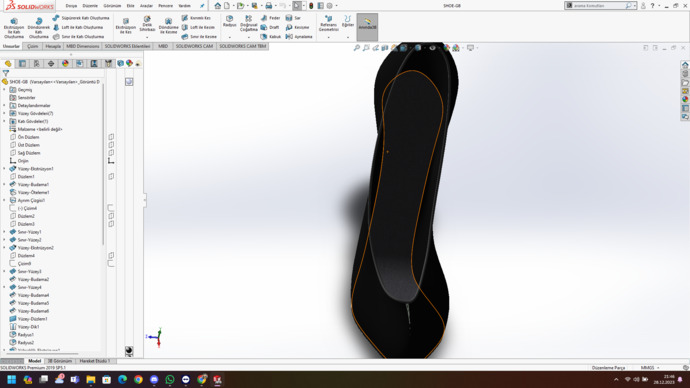Image resolution: width=690 pixels, height=388 pixels.
Task: Click the Ekstrüzyon ile Katı Oluşturma tool
Action: point(14,28)
